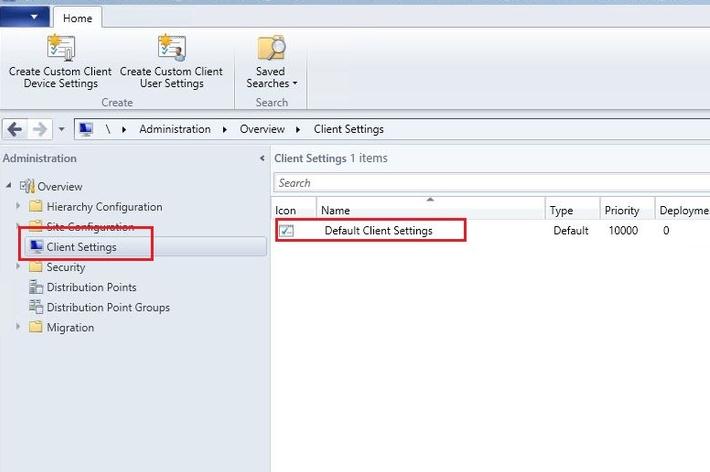Click Create Custom Client User Settings icon
Image resolution: width=710 pixels, height=472 pixels.
point(172,47)
